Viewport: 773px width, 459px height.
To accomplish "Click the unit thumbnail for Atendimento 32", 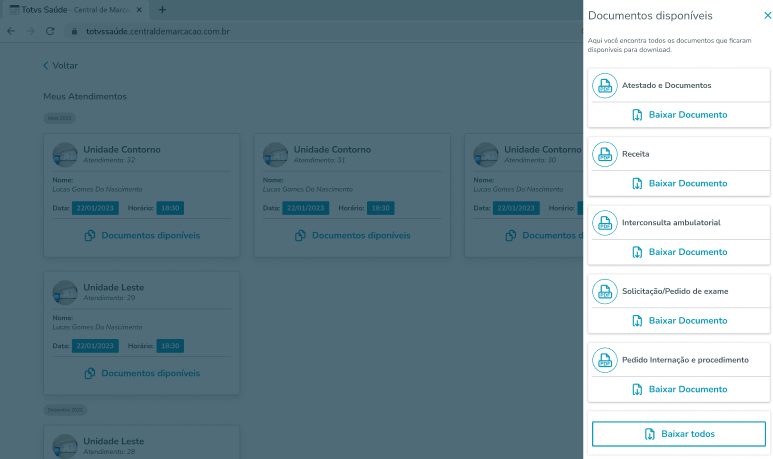I will pyautogui.click(x=65, y=155).
